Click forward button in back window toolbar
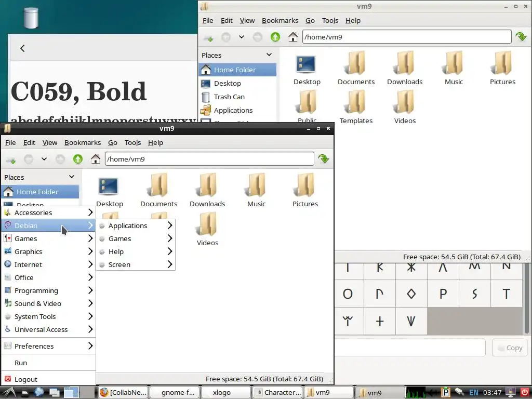This screenshot has height=399, width=532. tap(258, 37)
